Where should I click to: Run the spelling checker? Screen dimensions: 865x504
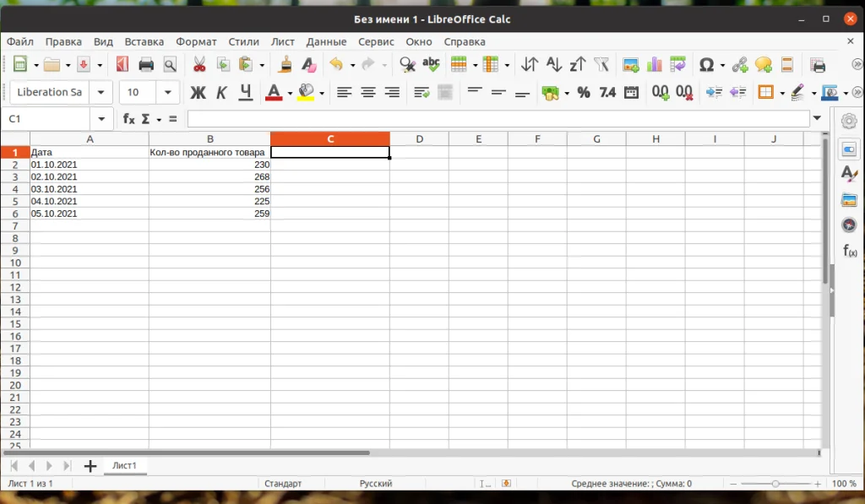click(x=430, y=64)
